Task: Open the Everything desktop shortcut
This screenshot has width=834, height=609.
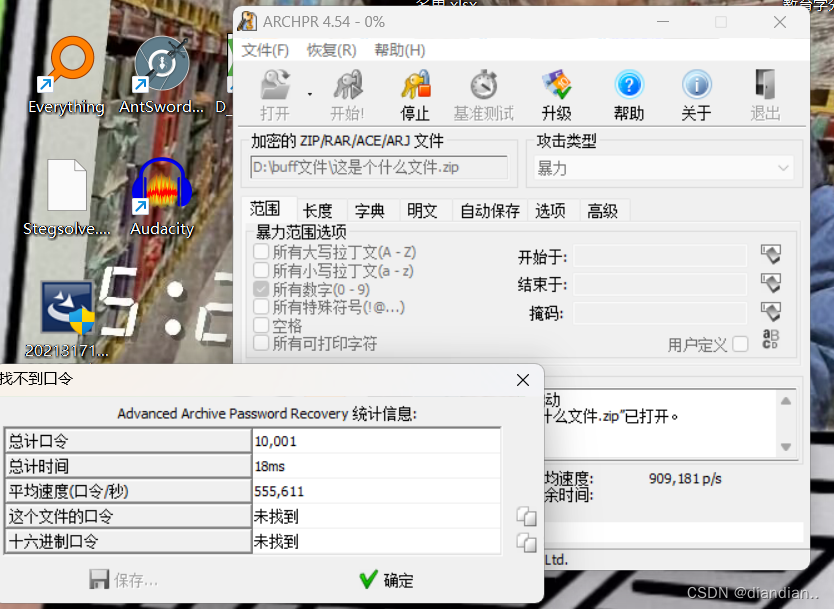Action: tap(66, 75)
